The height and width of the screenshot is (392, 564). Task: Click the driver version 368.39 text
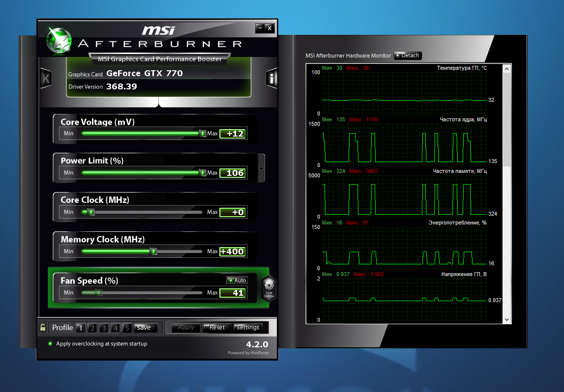[121, 86]
